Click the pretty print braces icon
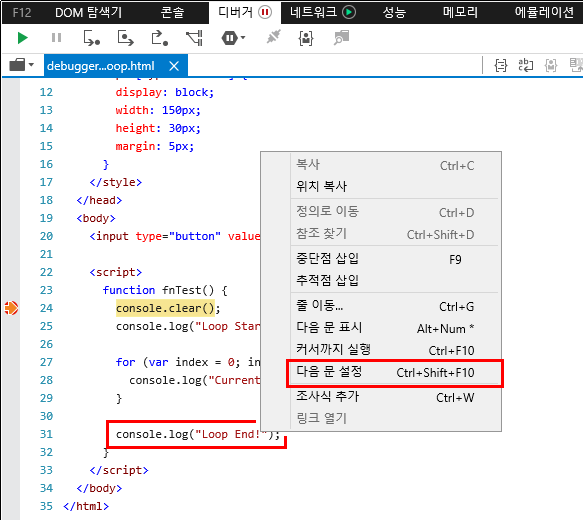This screenshot has height=520, width=583. [501, 66]
